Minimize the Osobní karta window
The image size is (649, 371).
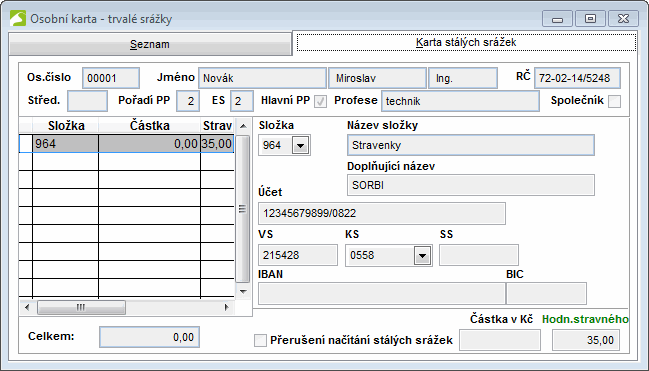[x=558, y=19]
